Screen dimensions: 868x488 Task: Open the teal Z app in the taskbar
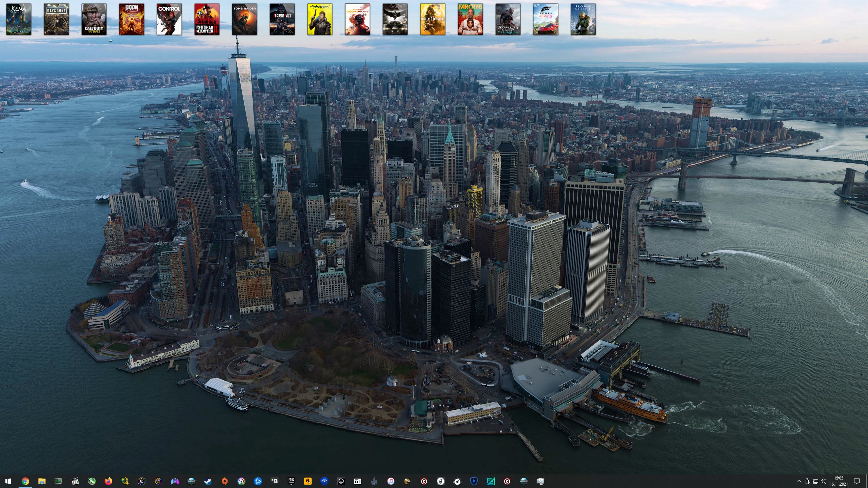click(x=490, y=481)
